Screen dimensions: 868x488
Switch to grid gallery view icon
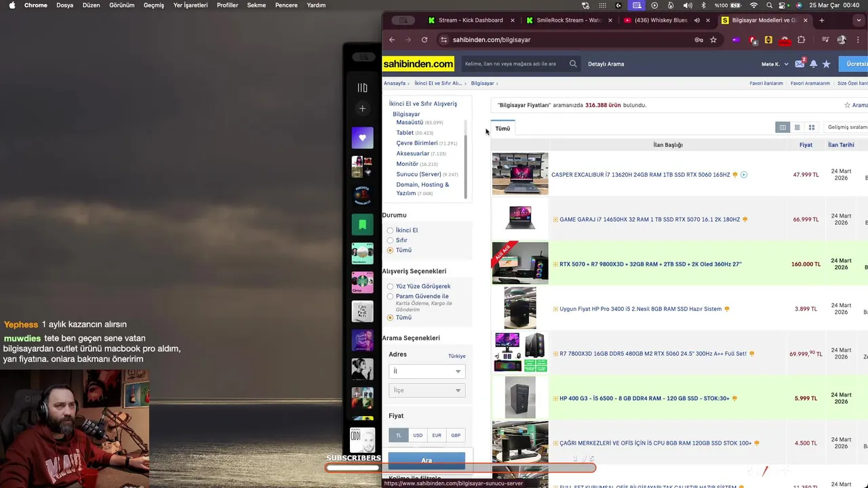click(x=811, y=127)
